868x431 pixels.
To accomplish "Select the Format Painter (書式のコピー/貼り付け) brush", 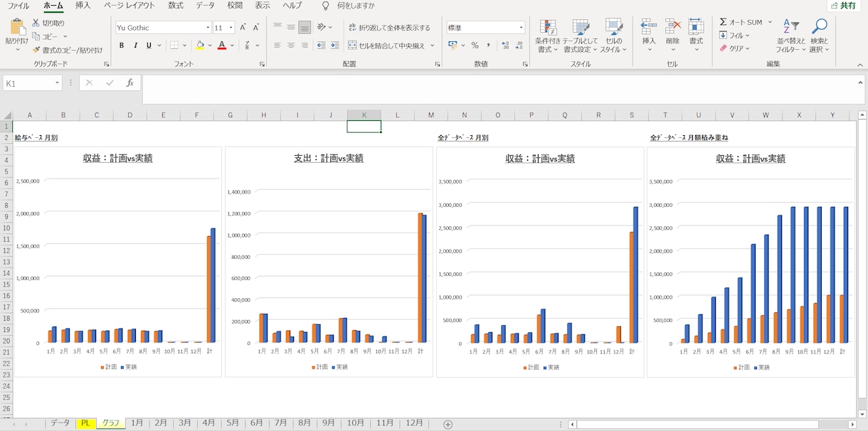I will [x=36, y=50].
